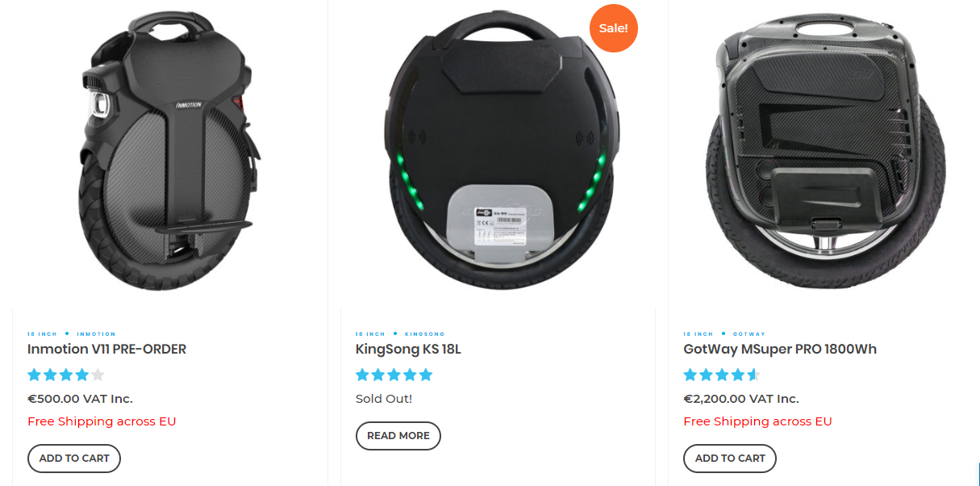Select 18 Inch category above KingSong KS 18L

(x=371, y=334)
